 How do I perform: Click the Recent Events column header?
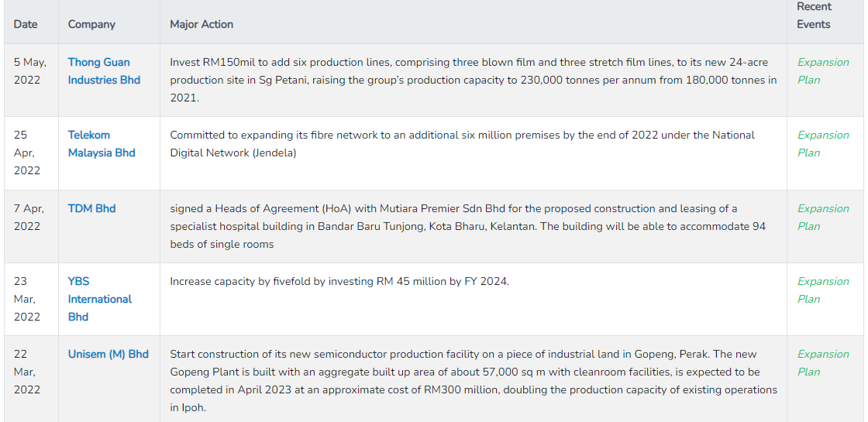tap(813, 15)
